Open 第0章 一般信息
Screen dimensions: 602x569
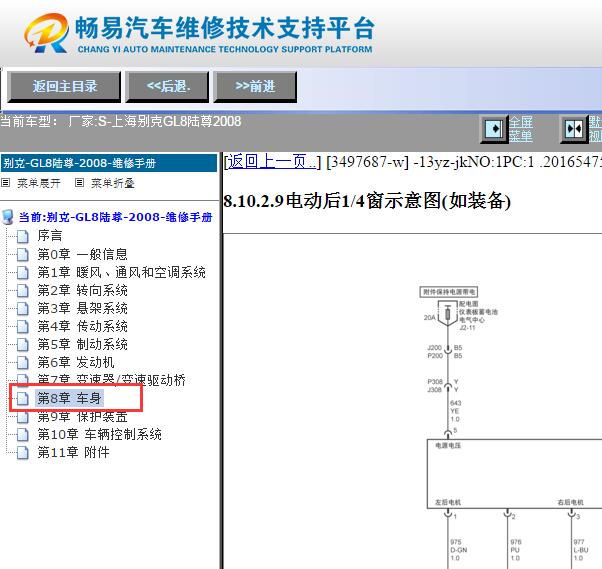click(82, 254)
